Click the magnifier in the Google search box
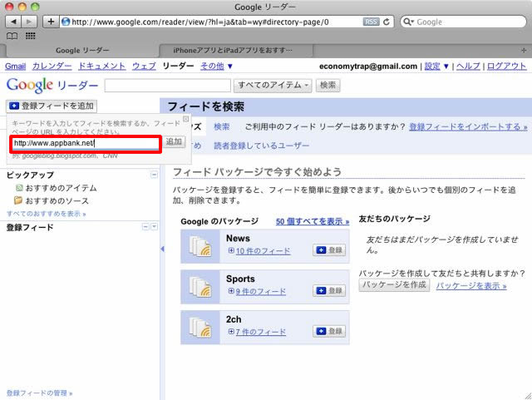 pyautogui.click(x=408, y=22)
